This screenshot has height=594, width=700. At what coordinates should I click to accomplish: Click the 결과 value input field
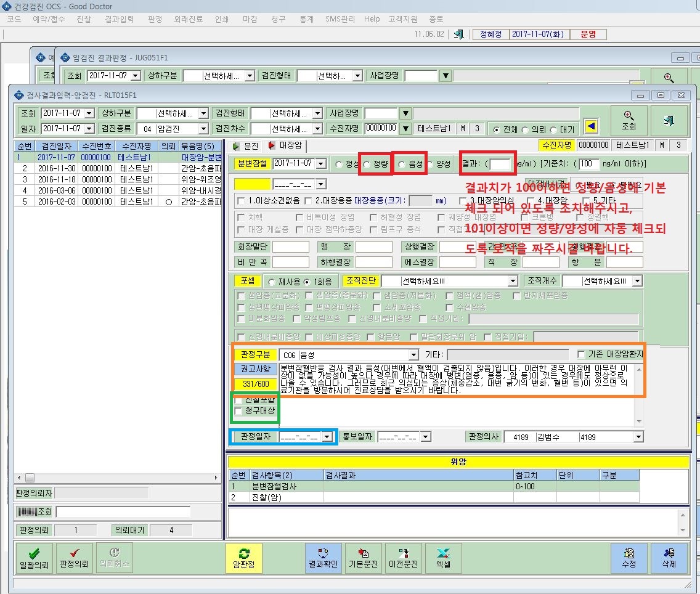[500, 165]
